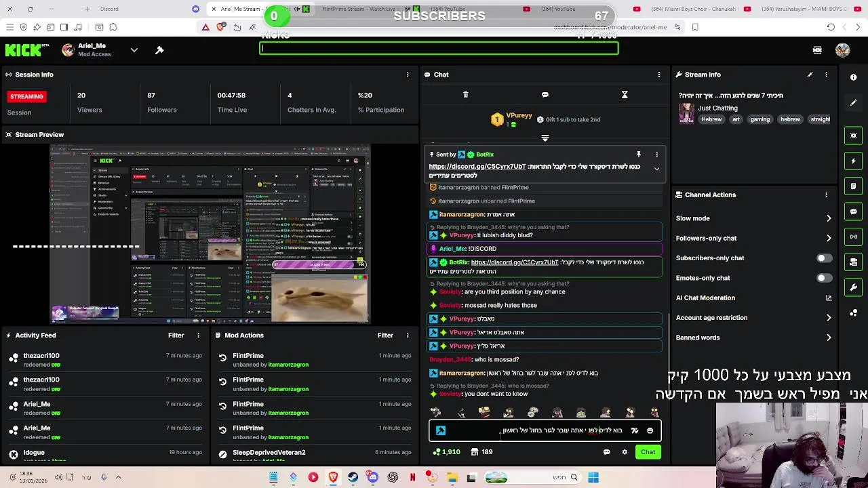868x488 pixels.
Task: Click the stream preview icon in right sidebar
Action: click(x=854, y=136)
